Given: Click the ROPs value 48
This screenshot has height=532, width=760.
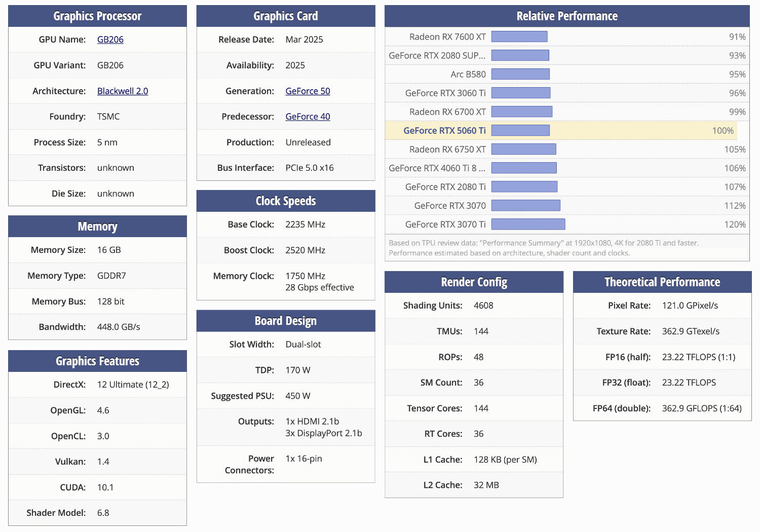Looking at the screenshot, I should coord(479,357).
